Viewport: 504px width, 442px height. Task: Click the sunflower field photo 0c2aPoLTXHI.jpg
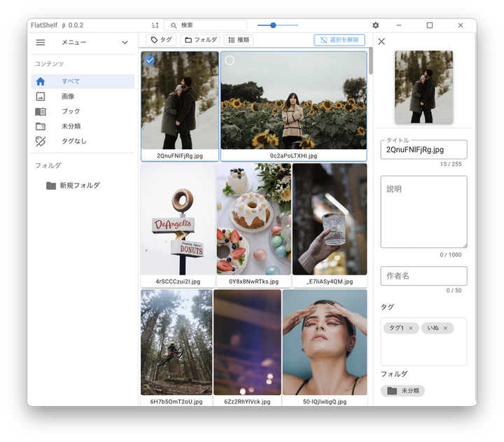click(294, 101)
